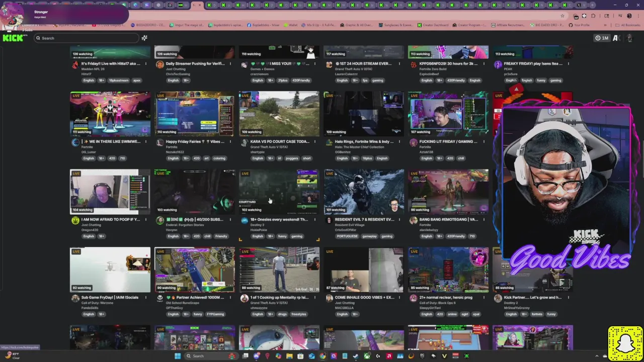644x362 pixels.
Task: Click the Snapchat ghost icon
Action: coord(625,343)
